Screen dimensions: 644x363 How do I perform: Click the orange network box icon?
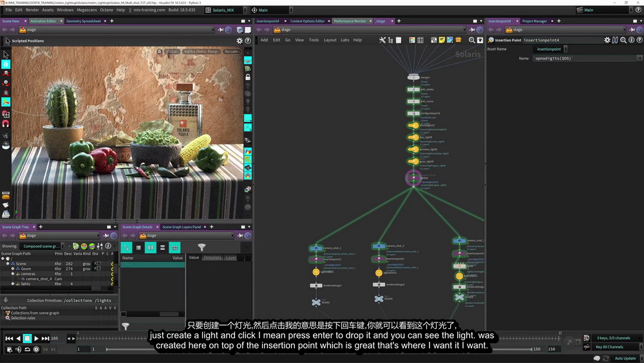(459, 40)
